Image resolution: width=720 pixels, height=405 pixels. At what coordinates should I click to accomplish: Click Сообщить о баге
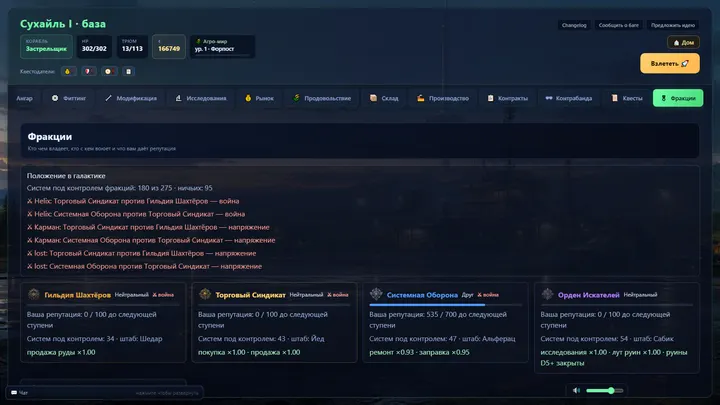pos(619,25)
